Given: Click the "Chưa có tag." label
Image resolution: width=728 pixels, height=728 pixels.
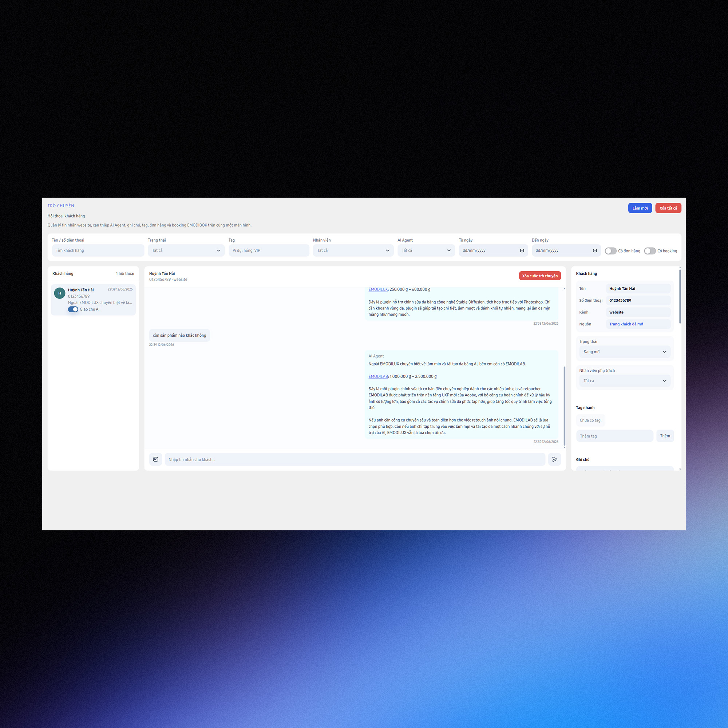Looking at the screenshot, I should pos(590,420).
